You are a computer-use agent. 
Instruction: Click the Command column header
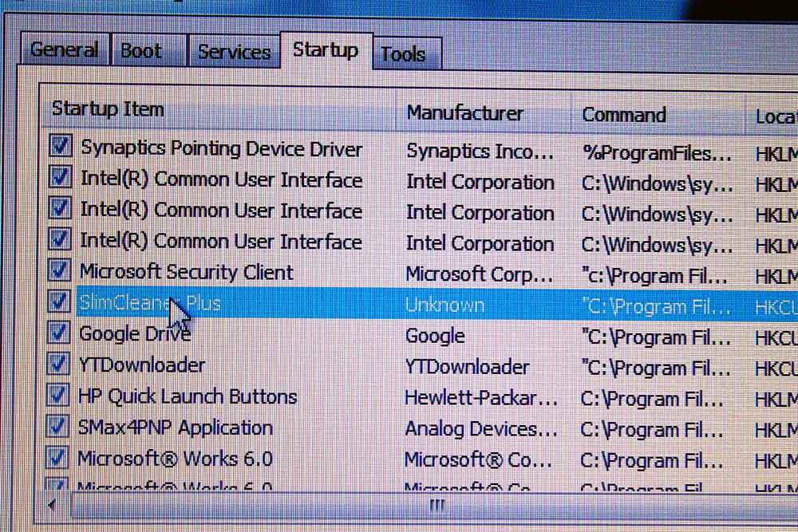point(658,115)
